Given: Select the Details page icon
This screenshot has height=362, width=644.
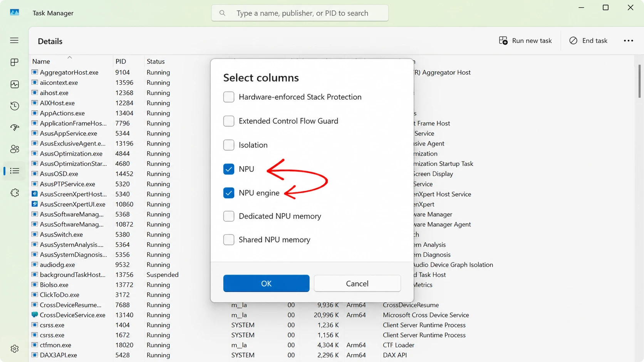Looking at the screenshot, I should tap(14, 171).
